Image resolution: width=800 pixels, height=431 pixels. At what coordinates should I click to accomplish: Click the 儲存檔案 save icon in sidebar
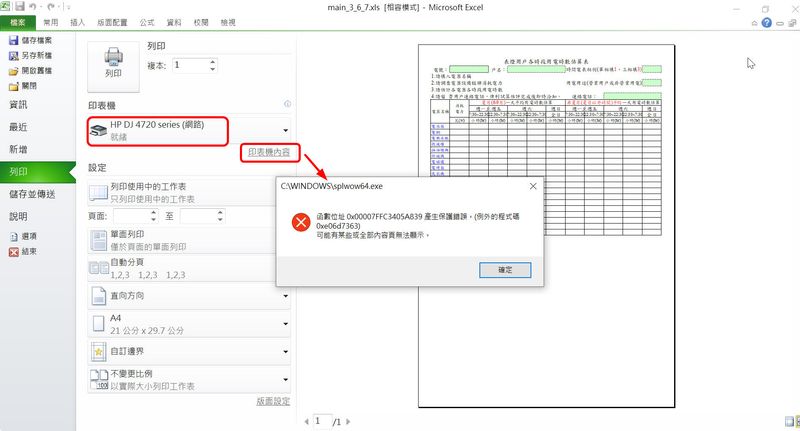(x=13, y=40)
